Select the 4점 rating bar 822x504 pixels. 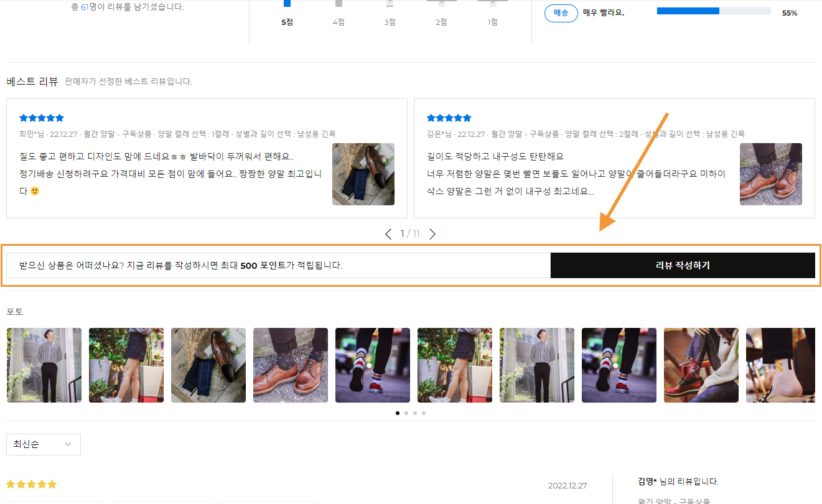click(339, 4)
